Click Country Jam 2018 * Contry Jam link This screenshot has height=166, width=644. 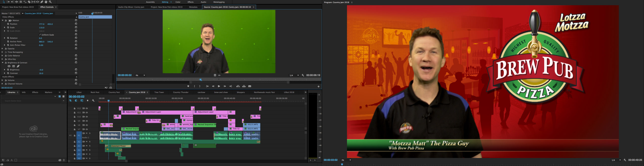[x=39, y=13]
